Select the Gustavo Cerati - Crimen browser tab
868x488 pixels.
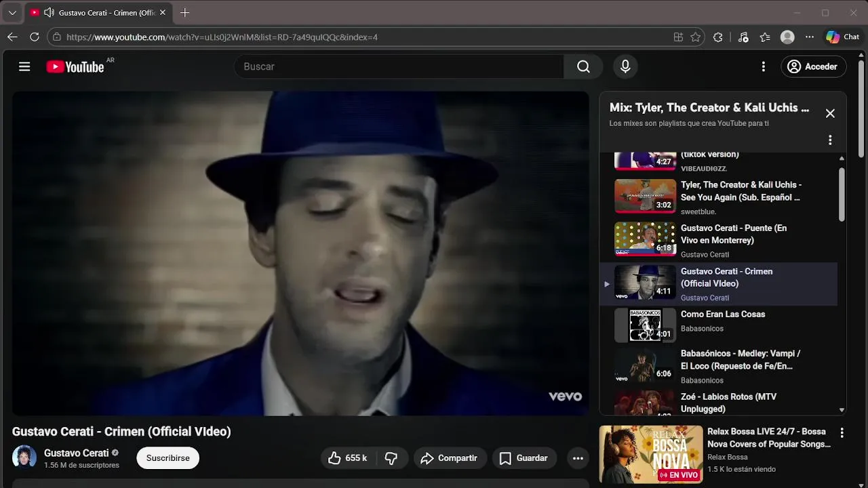pos(98,12)
